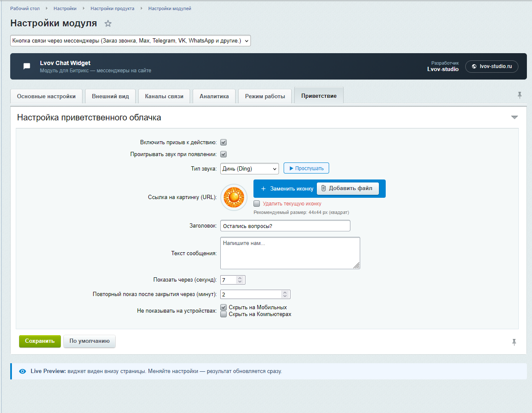Switch to the Аналитика tab
Image resolution: width=532 pixels, height=413 pixels.
215,96
